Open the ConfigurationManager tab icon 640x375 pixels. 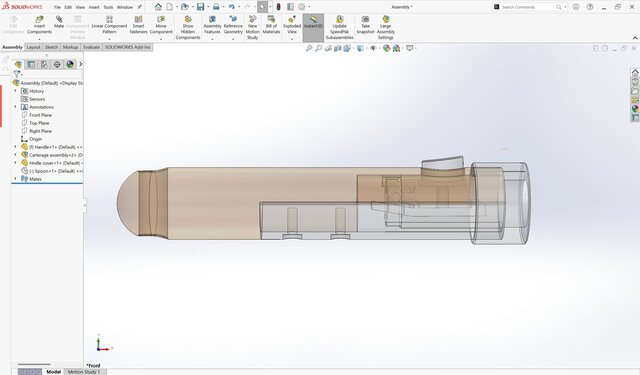[44, 64]
